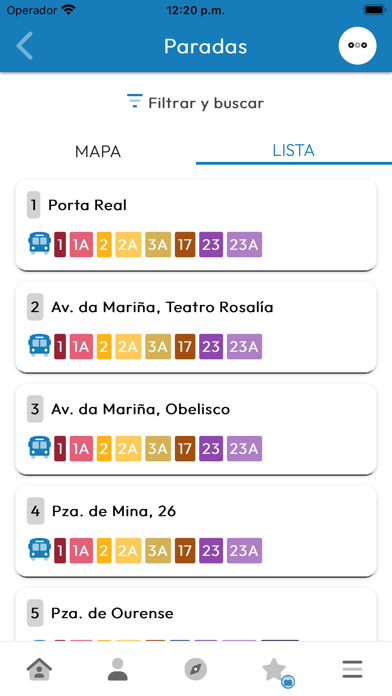Viewport: 392px width, 696px height.
Task: Open the Pza. de Ourense stop card
Action: pyautogui.click(x=196, y=615)
